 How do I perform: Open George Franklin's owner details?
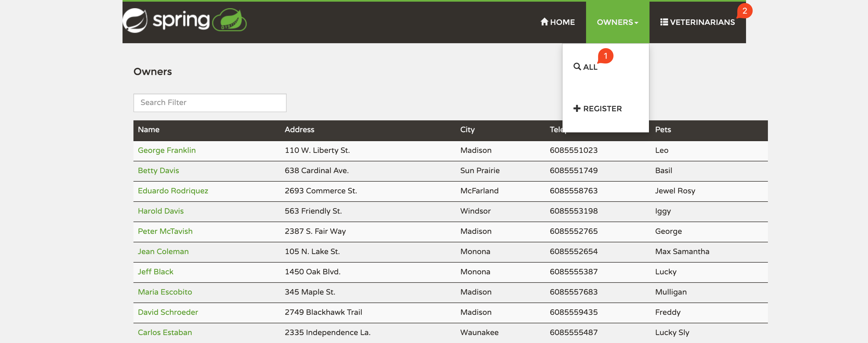point(167,150)
